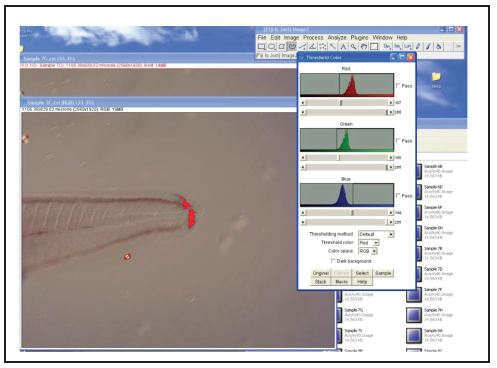497x368 pixels.
Task: Activate the Text tool
Action: pos(343,47)
